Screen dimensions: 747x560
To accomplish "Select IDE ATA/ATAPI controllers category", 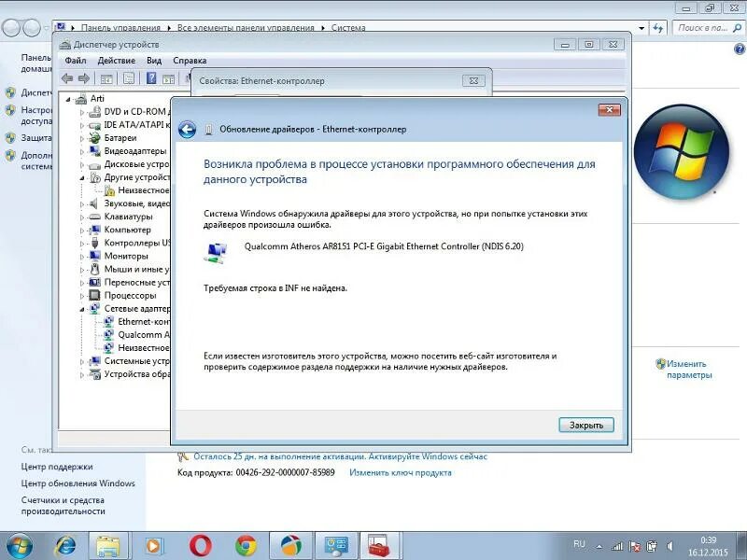I will 134,125.
